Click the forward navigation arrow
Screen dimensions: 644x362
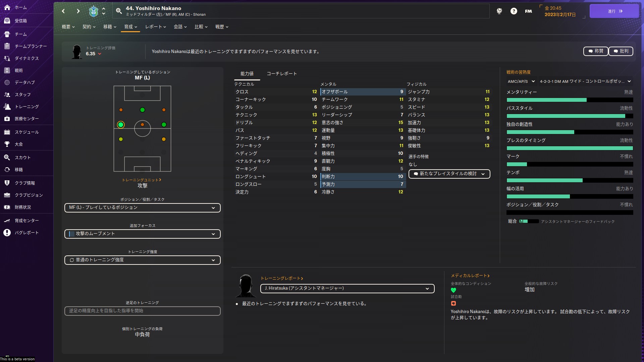coord(78,11)
